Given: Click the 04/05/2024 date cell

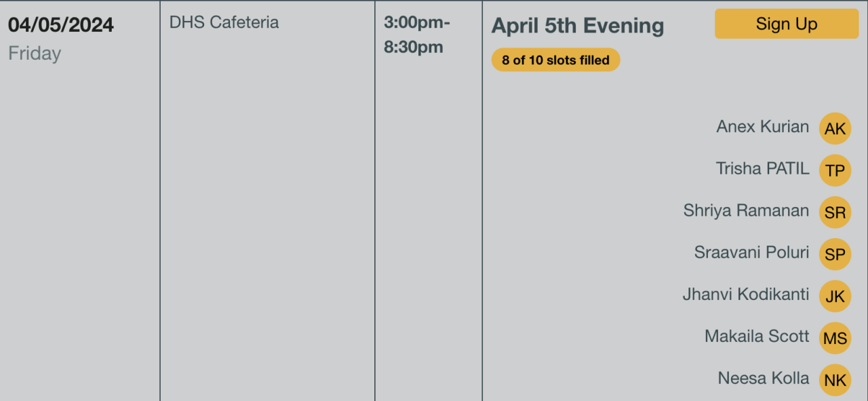Looking at the screenshot, I should [x=61, y=25].
